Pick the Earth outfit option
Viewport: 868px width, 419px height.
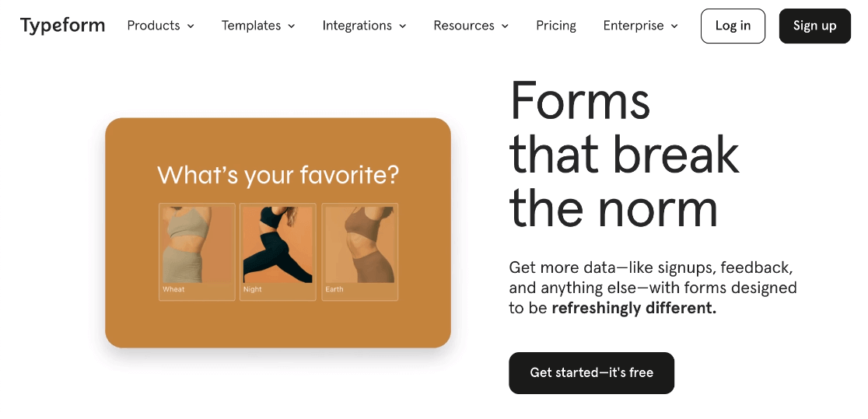pos(359,251)
